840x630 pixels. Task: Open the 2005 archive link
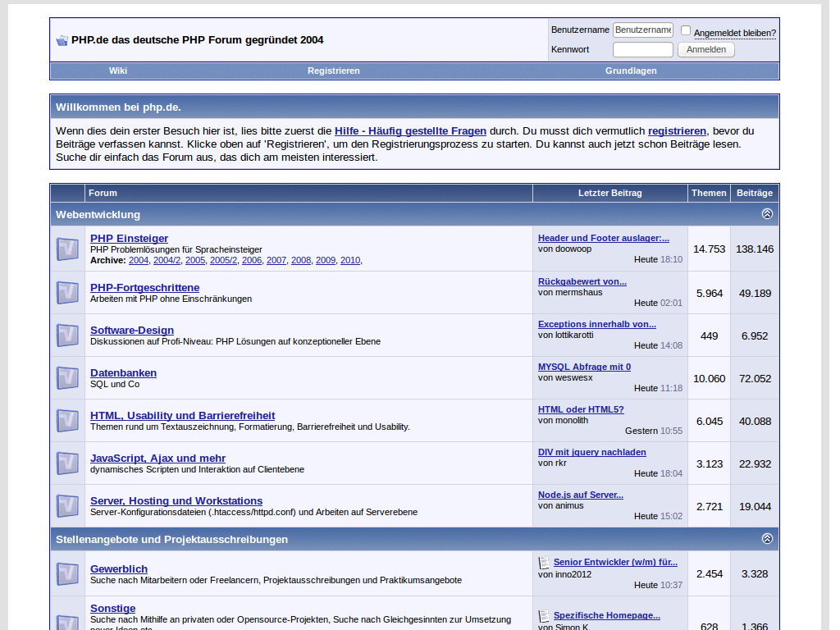tap(195, 260)
